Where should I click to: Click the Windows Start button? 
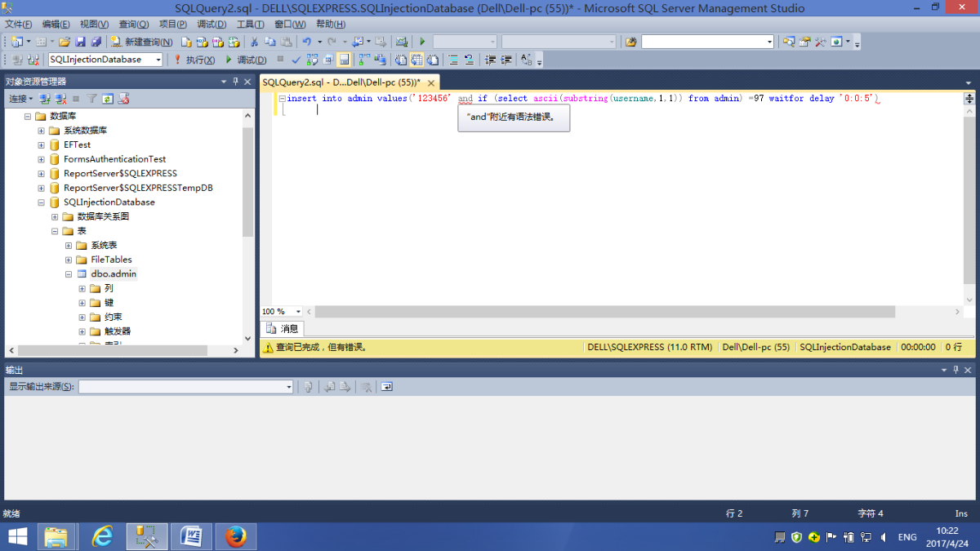click(x=16, y=536)
